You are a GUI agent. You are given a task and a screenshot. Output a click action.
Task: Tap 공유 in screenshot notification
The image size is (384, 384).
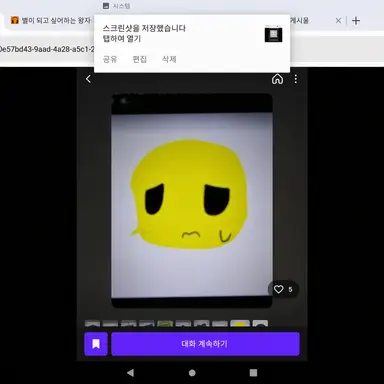tap(110, 59)
